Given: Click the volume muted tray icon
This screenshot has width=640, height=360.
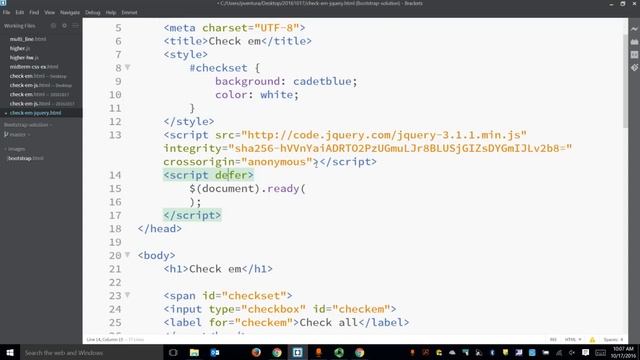Looking at the screenshot, I should pos(572,353).
